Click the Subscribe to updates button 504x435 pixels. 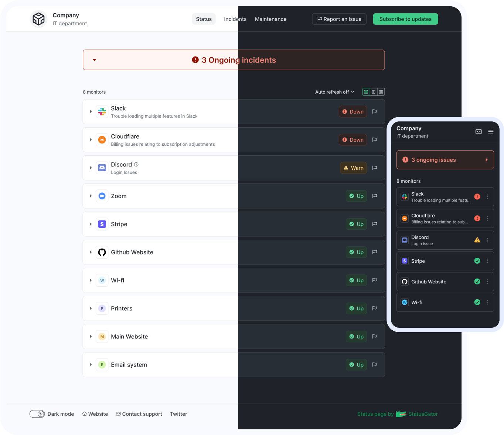405,19
